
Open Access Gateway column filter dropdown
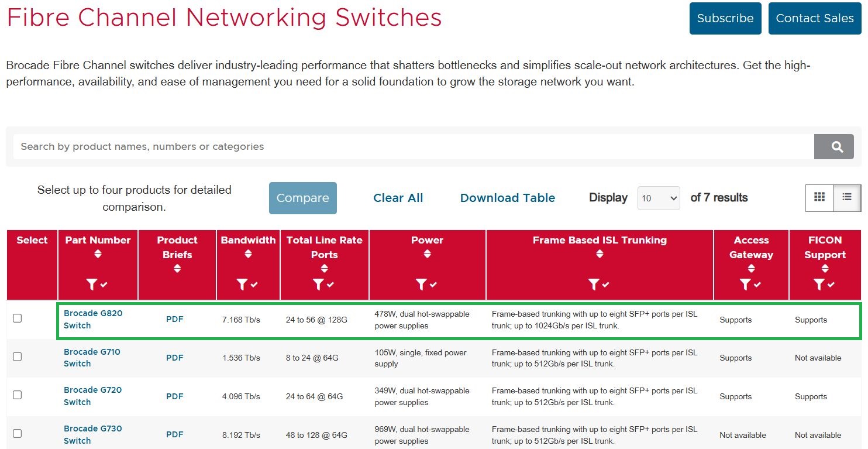tap(745, 285)
